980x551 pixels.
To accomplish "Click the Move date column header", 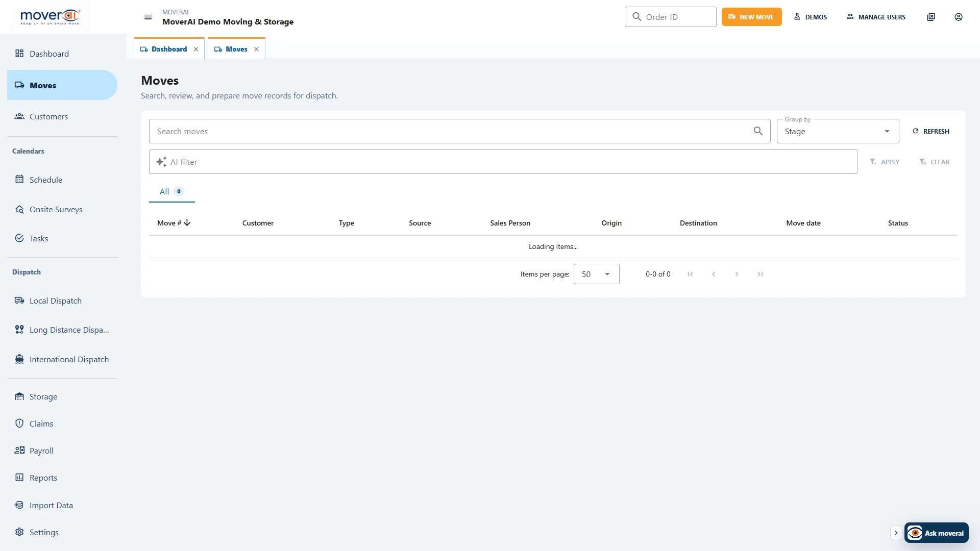I will 803,223.
